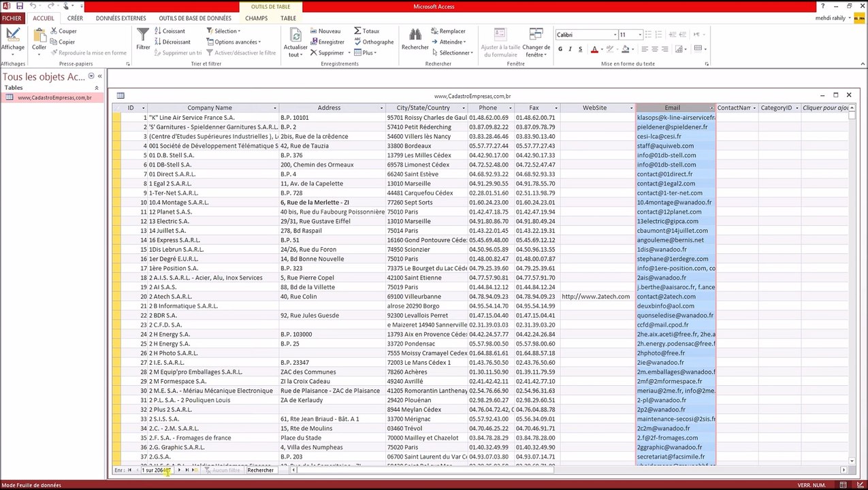The image size is (868, 490).
Task: Expand the Sélectionner menu
Action: point(452,53)
